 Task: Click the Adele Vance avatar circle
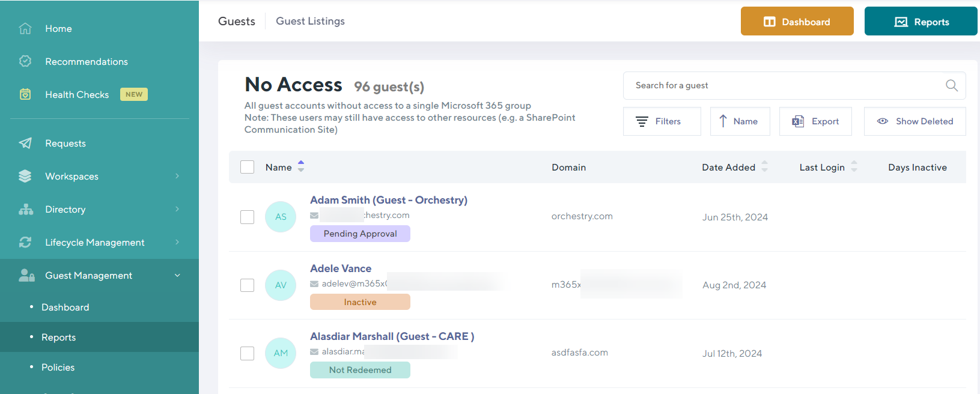tap(281, 285)
